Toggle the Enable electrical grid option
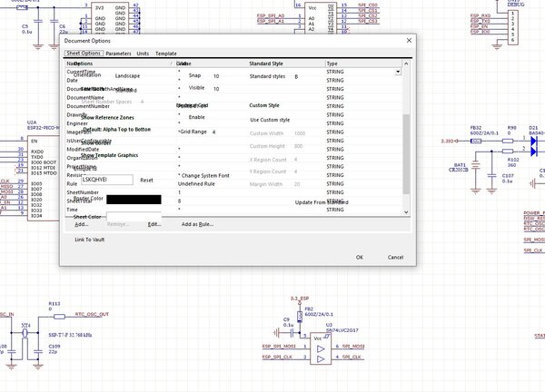The height and width of the screenshot is (392, 545). click(x=196, y=117)
